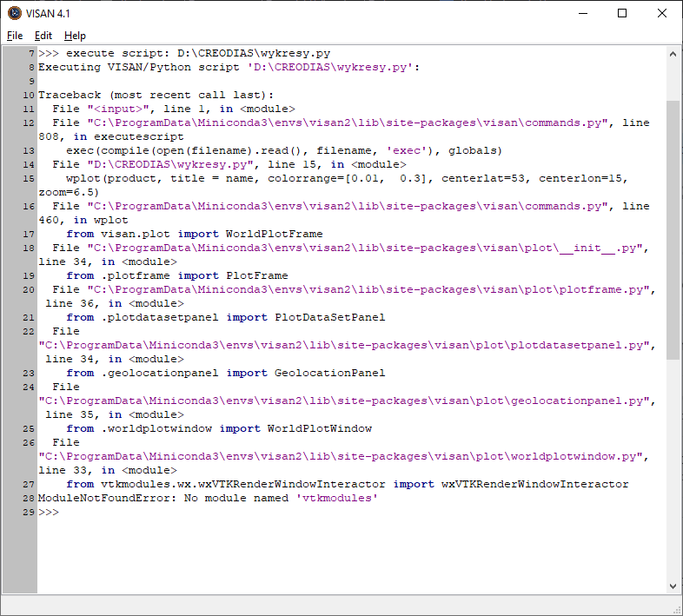This screenshot has height=616, width=683.
Task: Click '460, in wplot' continuation text
Action: tap(83, 221)
